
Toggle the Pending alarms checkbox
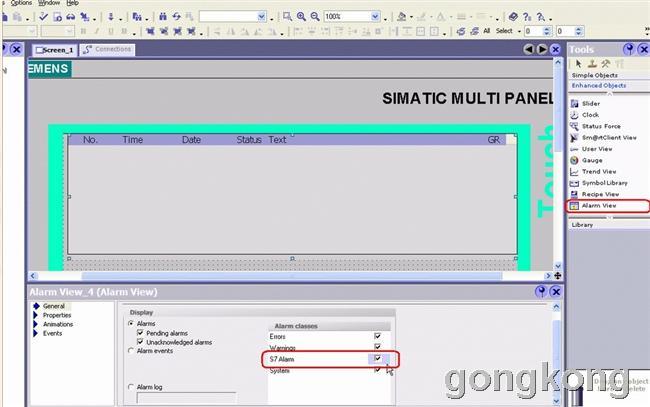[140, 333]
